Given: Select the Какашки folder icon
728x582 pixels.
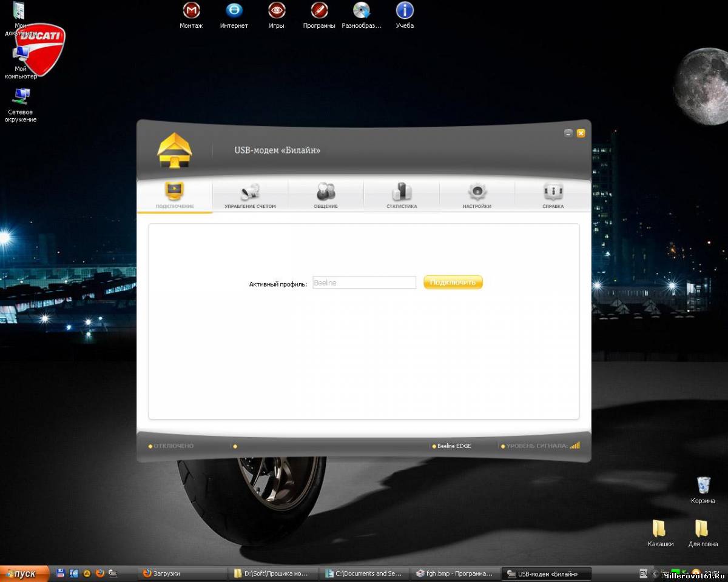Looking at the screenshot, I should coord(661,533).
